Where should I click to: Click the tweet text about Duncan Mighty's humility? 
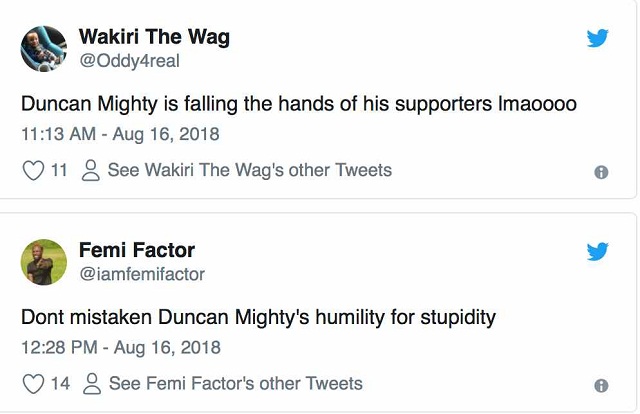tap(259, 318)
